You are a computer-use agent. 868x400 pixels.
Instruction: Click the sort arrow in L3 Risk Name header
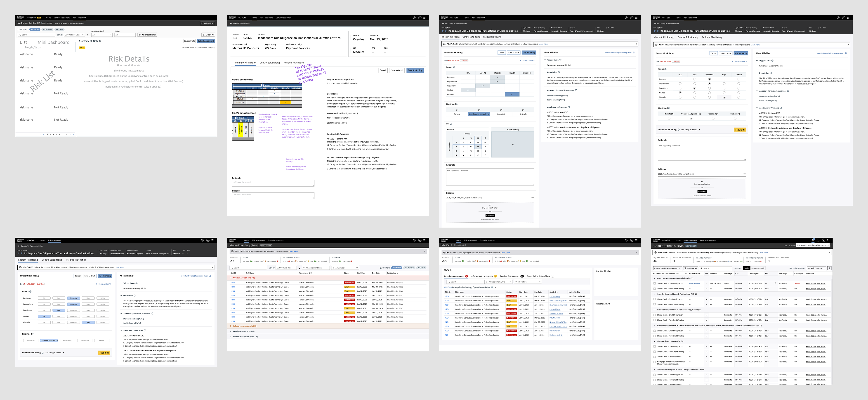point(686,274)
